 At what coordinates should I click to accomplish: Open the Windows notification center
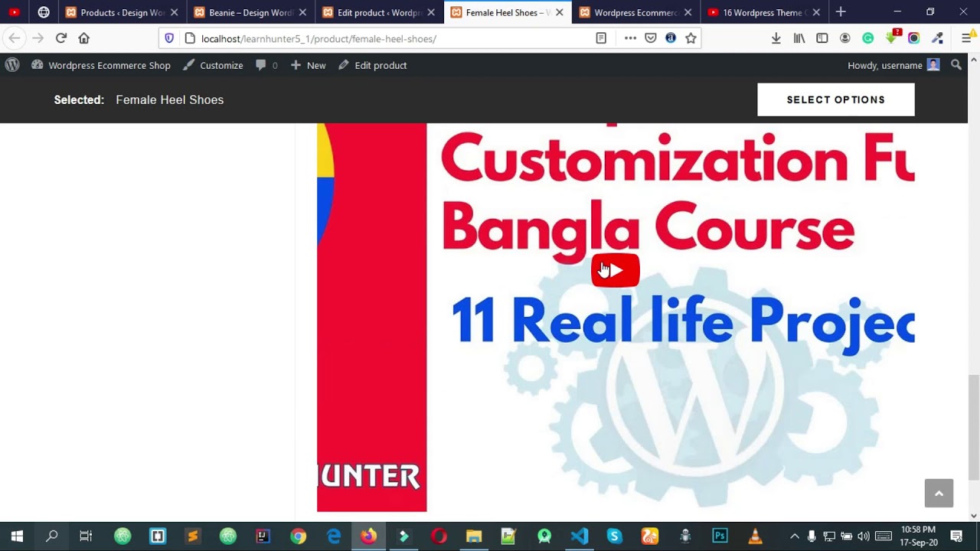click(x=956, y=536)
